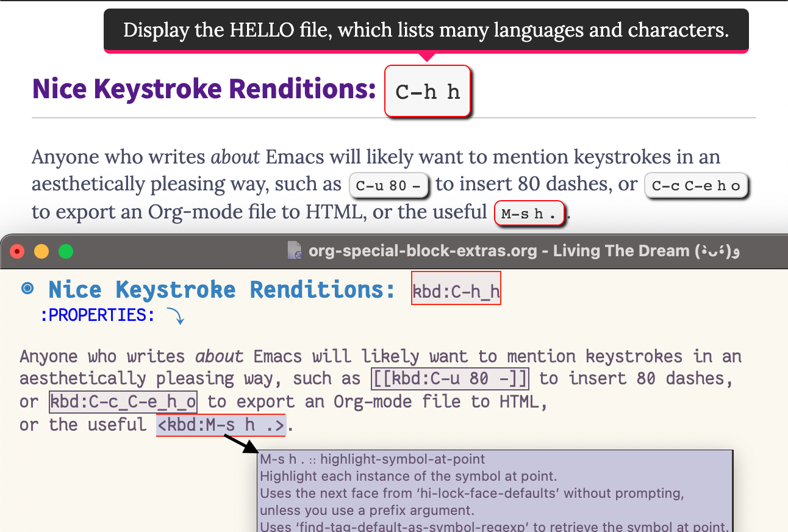Close the Emacs window with the red button

(17, 251)
